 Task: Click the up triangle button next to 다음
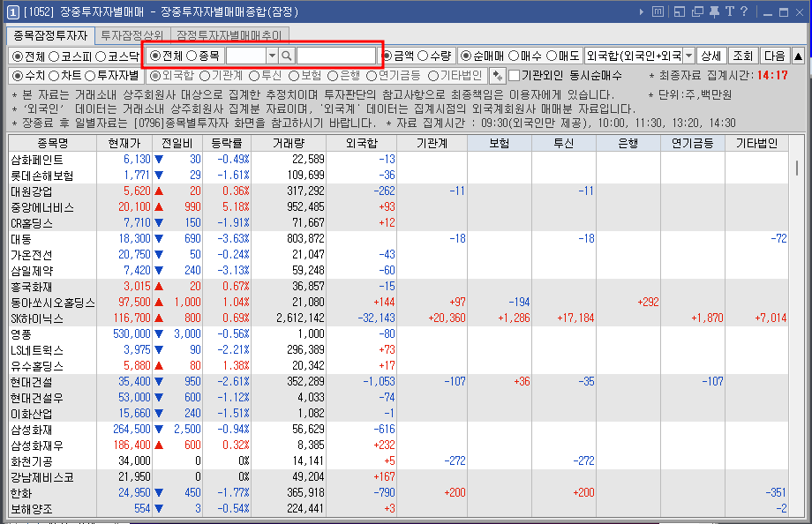click(798, 56)
